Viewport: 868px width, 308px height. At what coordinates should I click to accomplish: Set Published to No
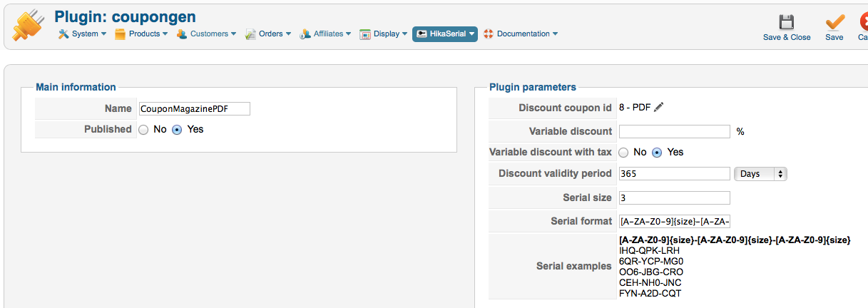point(143,130)
